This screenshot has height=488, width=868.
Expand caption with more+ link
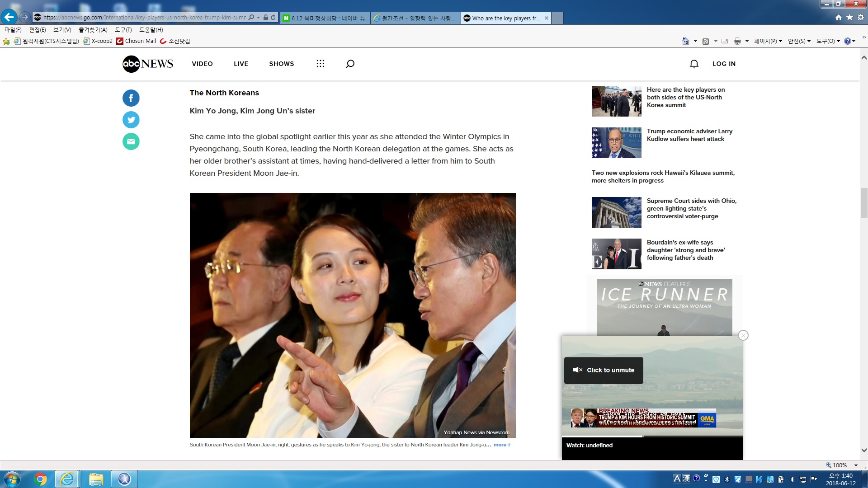[502, 445]
